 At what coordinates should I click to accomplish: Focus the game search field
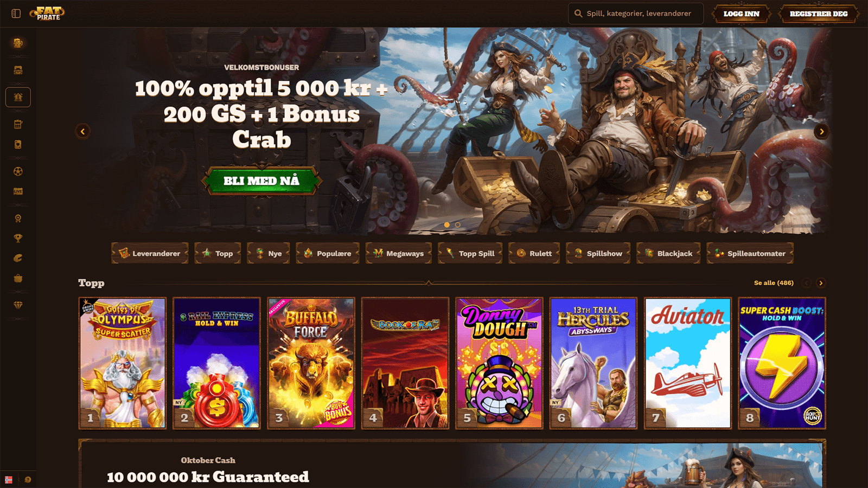pos(636,14)
